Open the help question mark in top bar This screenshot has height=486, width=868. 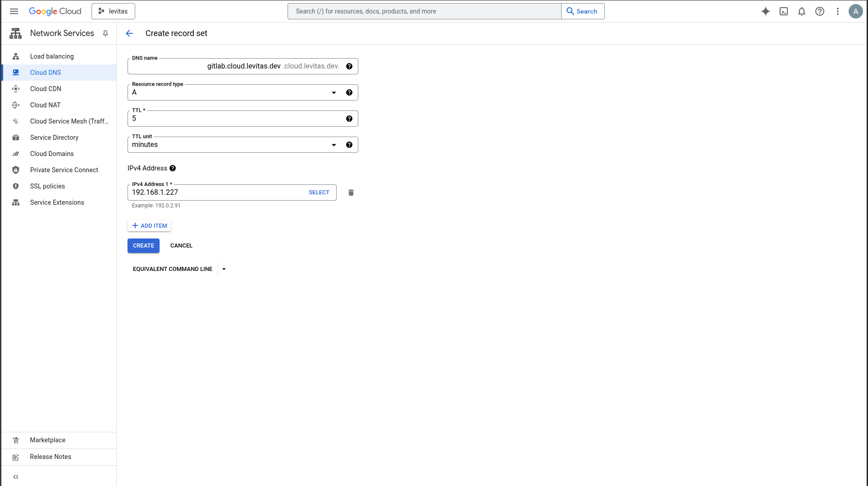[x=820, y=11]
